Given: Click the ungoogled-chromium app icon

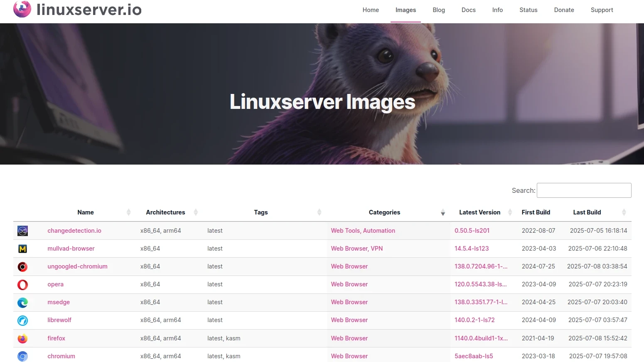Looking at the screenshot, I should click(x=23, y=267).
